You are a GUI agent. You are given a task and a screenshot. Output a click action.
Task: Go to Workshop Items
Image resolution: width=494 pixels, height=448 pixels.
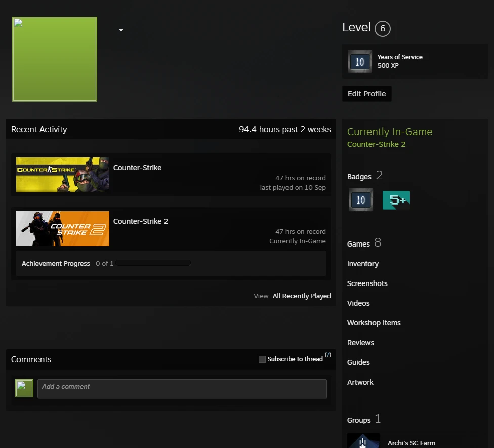click(374, 323)
